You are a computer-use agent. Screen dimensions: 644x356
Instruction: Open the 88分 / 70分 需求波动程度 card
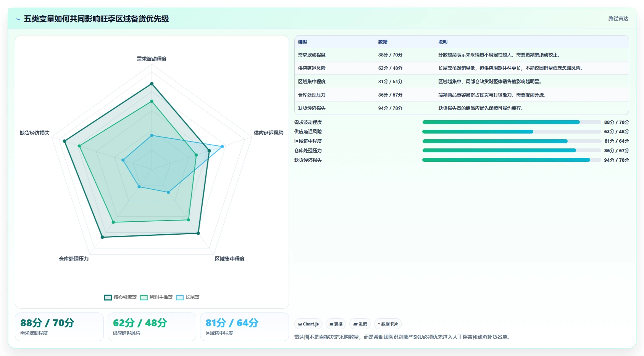click(59, 327)
